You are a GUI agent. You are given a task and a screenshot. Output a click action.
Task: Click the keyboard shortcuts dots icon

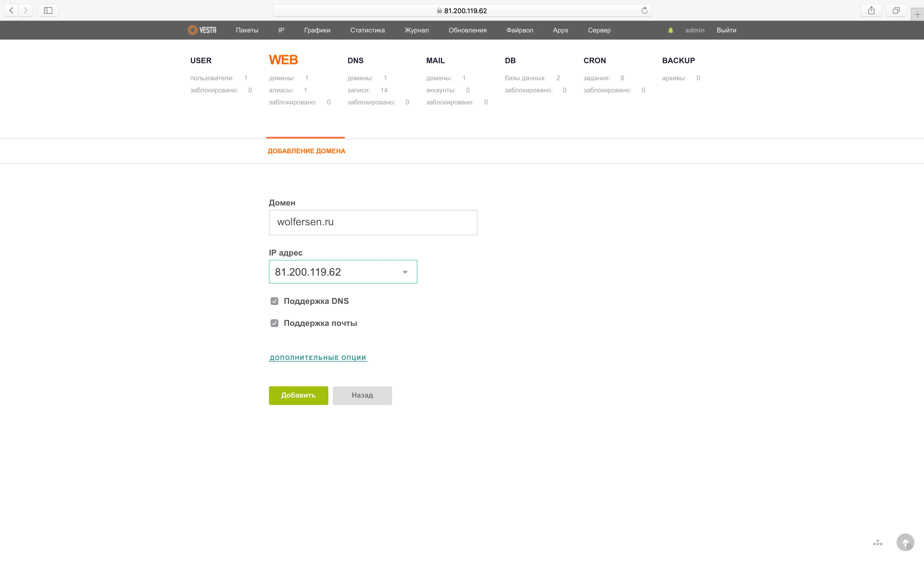878,543
